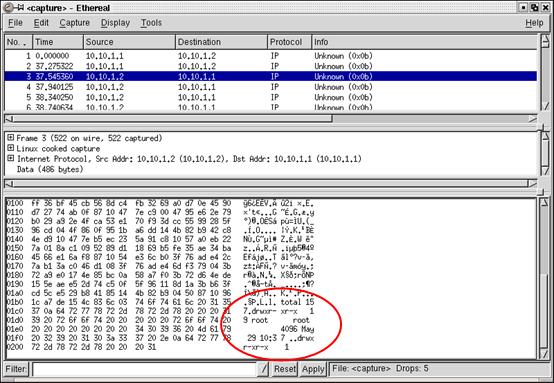The image size is (554, 383).
Task: Click Source 10.10.1.1 of packet 2
Action: pos(105,66)
